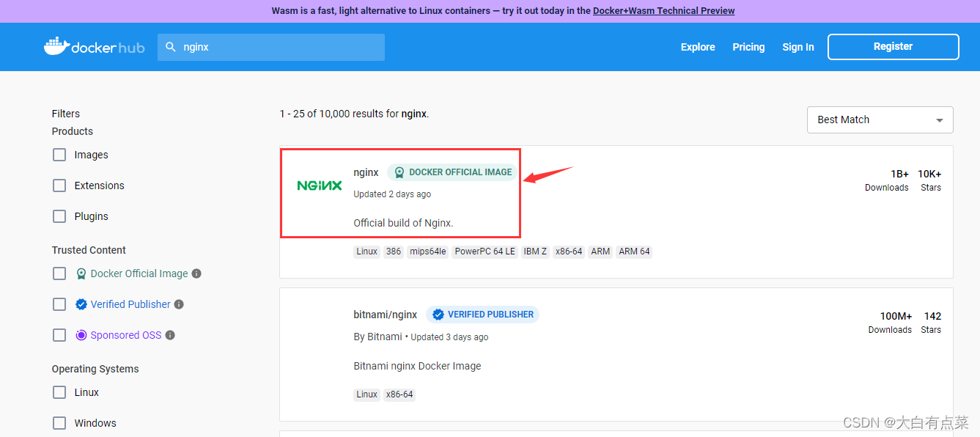
Task: Click the Linux tag on nginx result
Action: tap(367, 251)
